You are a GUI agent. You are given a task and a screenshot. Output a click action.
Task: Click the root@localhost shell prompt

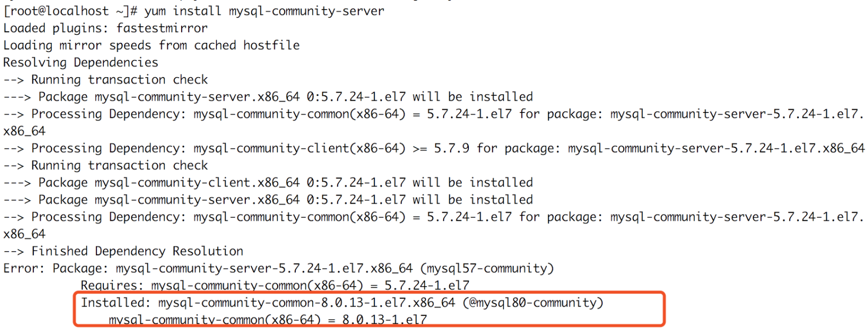click(70, 11)
